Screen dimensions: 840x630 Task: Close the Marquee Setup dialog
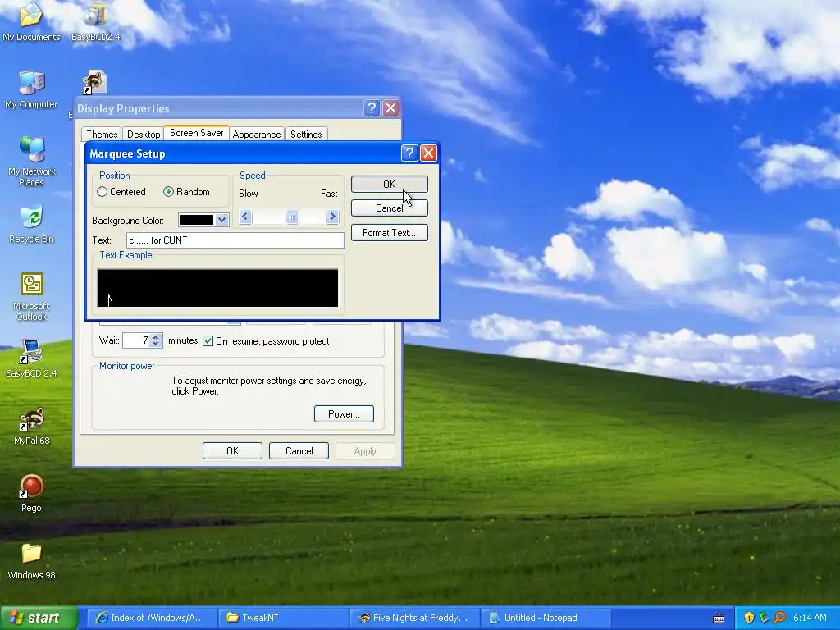pyautogui.click(x=428, y=153)
